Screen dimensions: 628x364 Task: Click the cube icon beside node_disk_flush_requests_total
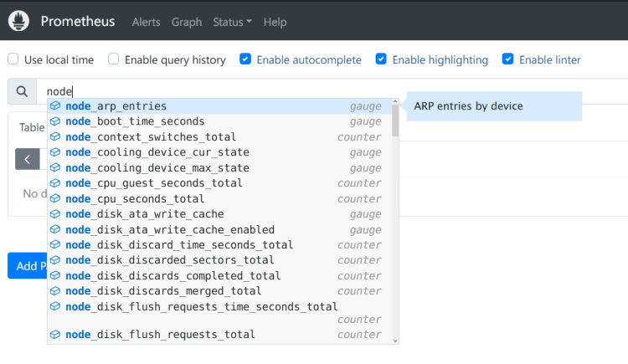click(x=55, y=335)
